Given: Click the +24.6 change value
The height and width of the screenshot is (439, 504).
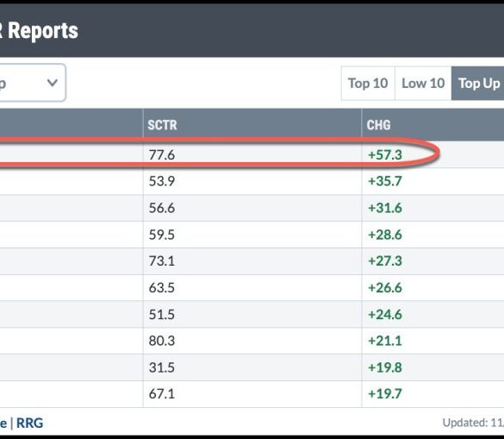Looking at the screenshot, I should click(385, 315).
